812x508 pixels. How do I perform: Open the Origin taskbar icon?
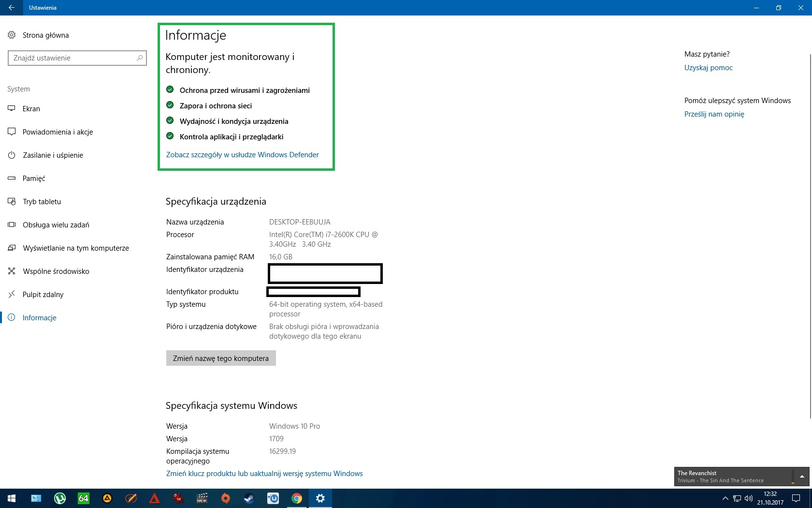226,498
